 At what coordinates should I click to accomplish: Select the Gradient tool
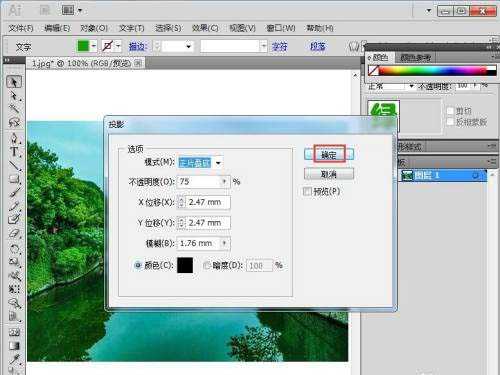tap(14, 345)
